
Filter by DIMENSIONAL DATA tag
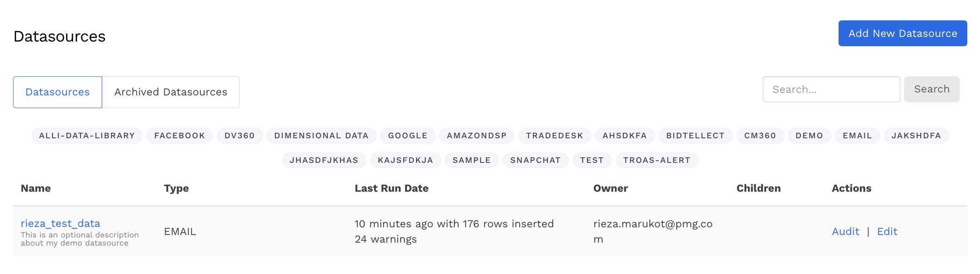[321, 136]
